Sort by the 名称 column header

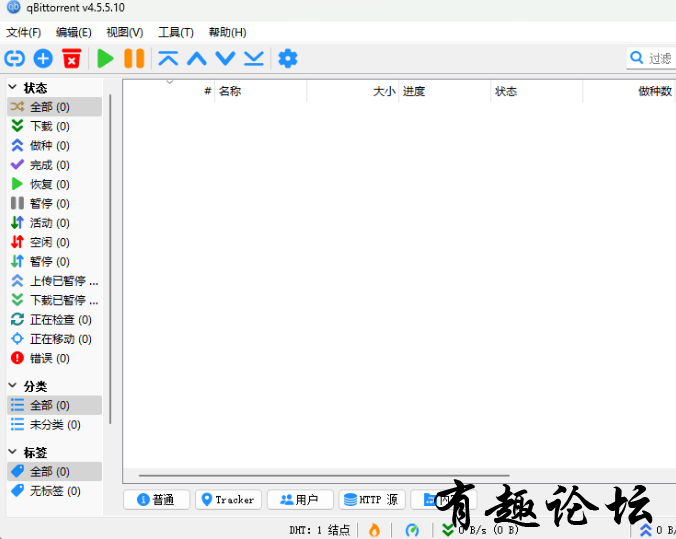(261, 91)
